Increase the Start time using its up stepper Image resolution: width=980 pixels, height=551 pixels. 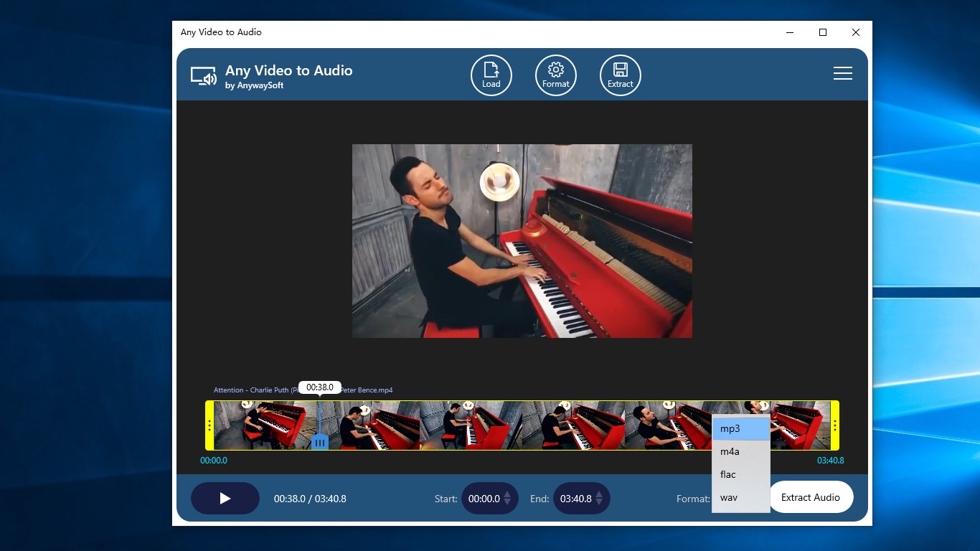click(509, 494)
